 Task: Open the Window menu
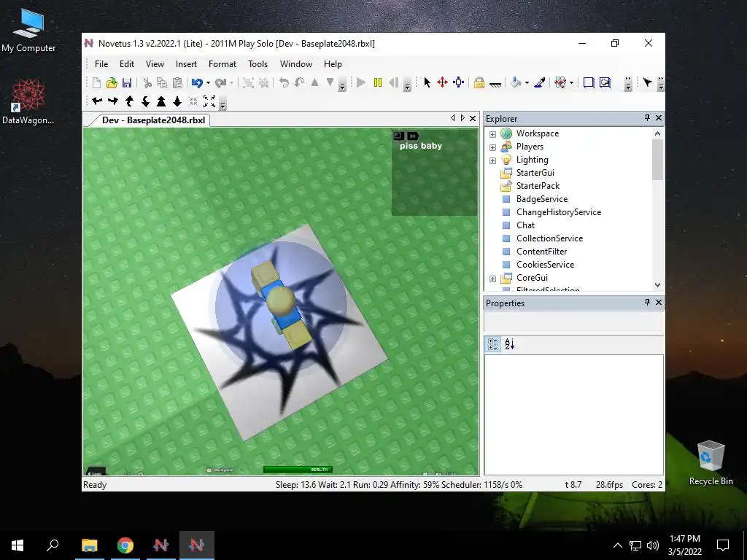click(x=296, y=64)
